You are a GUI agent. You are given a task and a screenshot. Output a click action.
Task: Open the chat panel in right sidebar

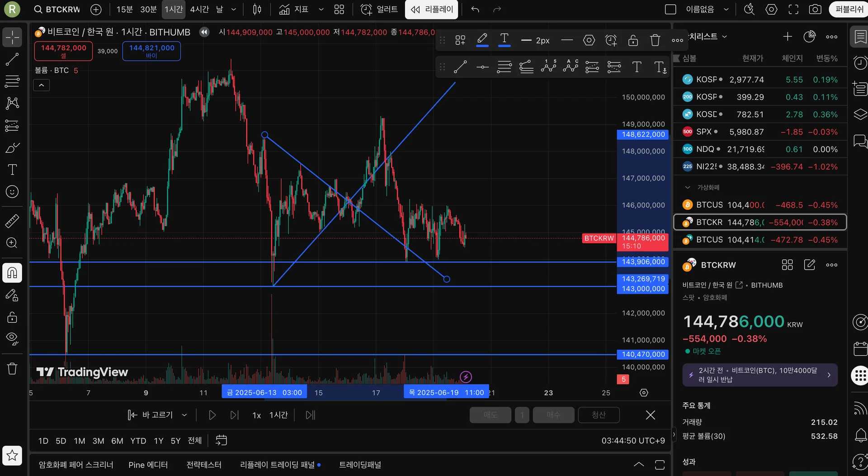click(860, 141)
